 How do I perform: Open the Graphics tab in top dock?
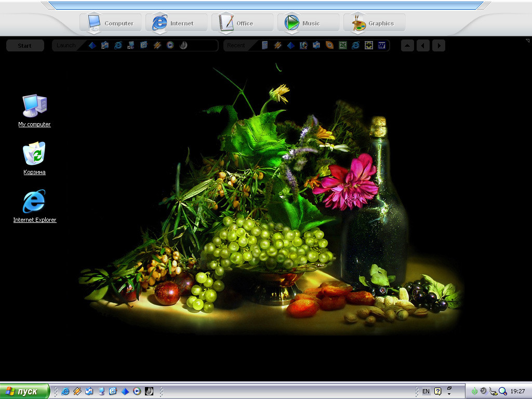pyautogui.click(x=374, y=23)
